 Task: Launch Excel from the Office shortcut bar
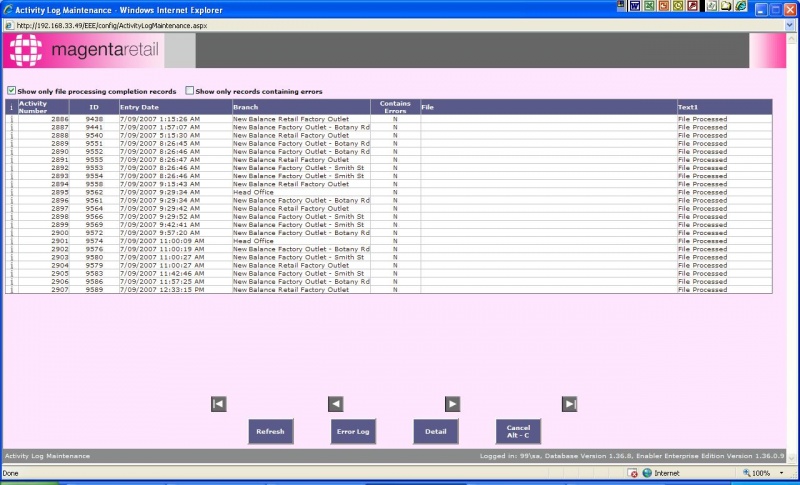(649, 6)
